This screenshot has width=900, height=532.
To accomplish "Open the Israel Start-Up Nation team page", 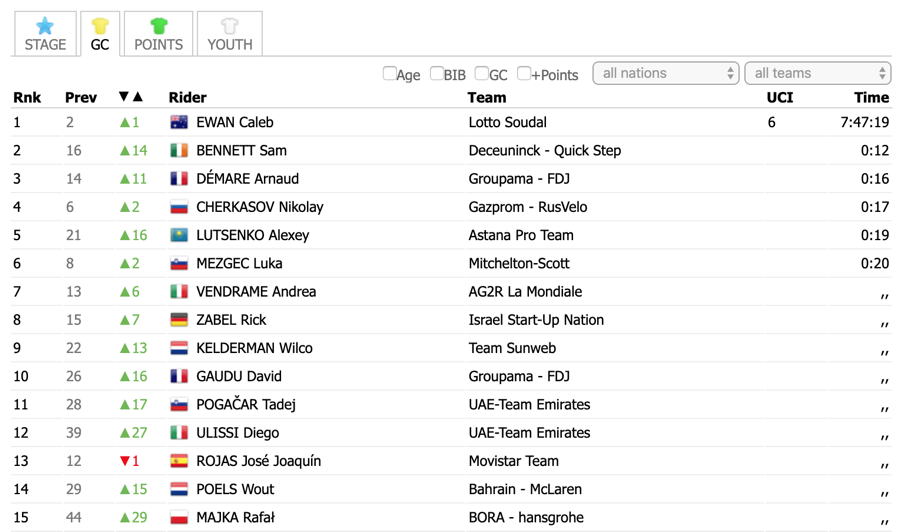I will coord(536,320).
